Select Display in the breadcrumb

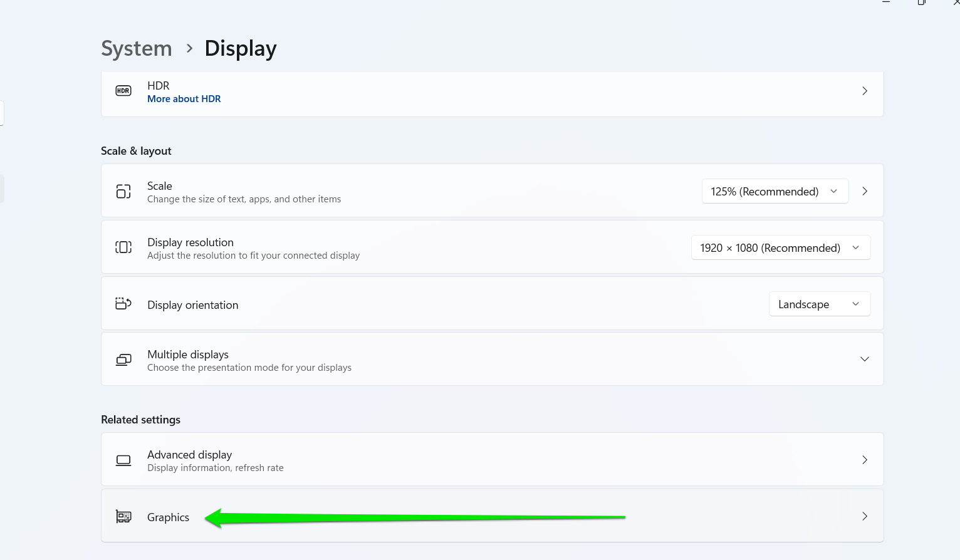click(x=240, y=48)
